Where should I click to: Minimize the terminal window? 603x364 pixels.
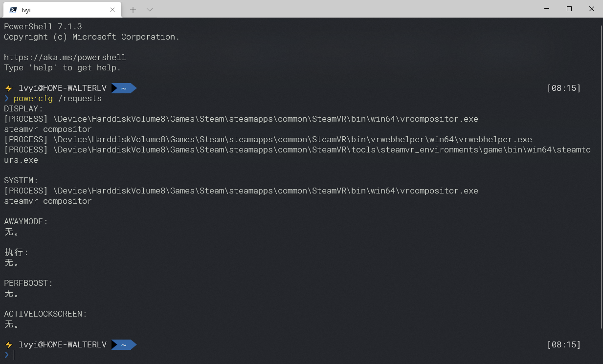click(x=546, y=9)
